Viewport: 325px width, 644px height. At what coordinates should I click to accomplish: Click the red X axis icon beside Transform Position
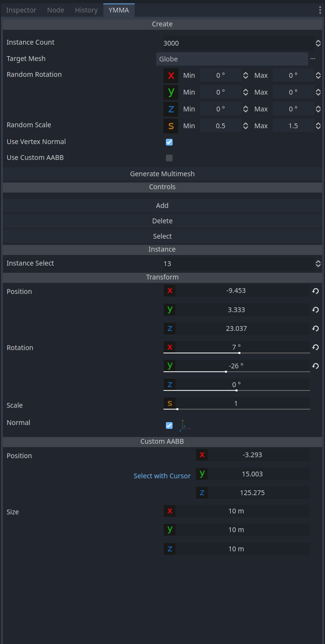170,291
